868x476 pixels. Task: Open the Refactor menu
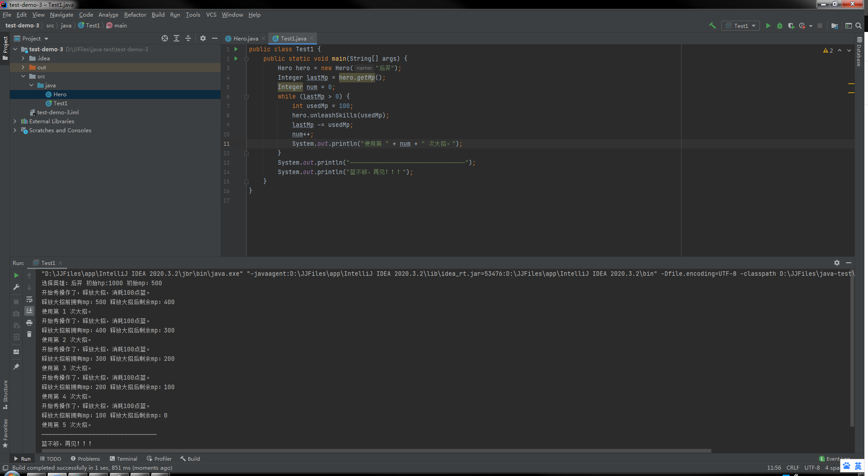135,15
